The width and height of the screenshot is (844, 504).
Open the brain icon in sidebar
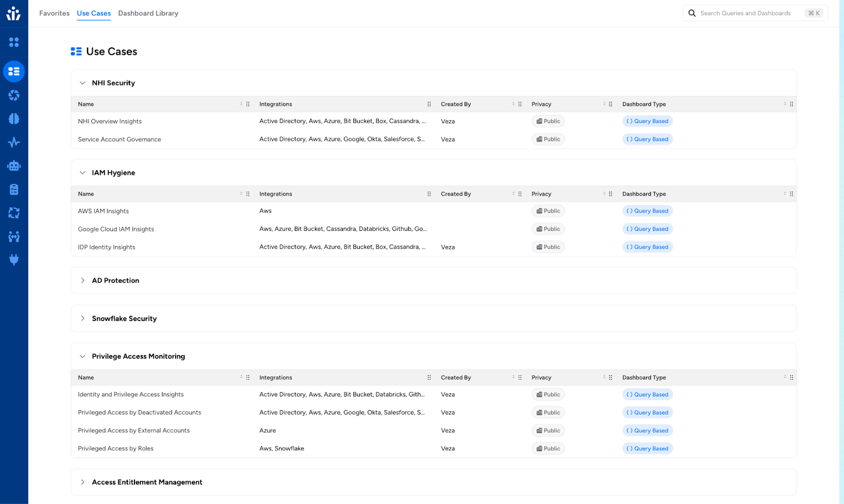coord(14,119)
